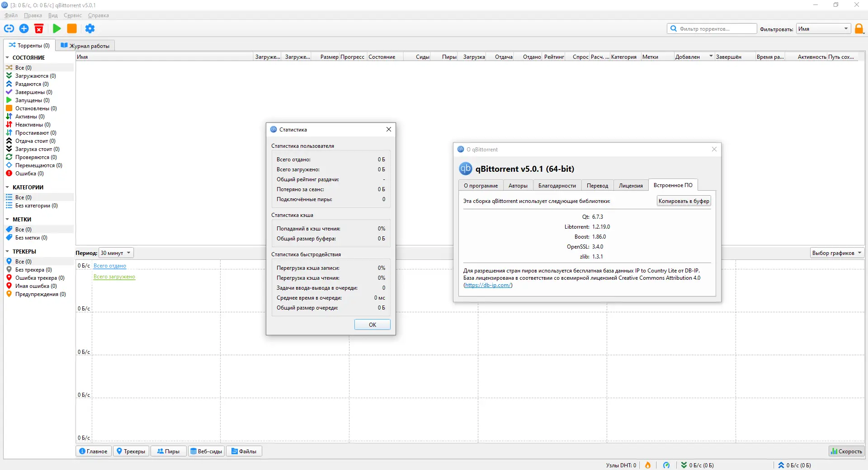Open the Файл menu
The width and height of the screenshot is (868, 470).
(11, 15)
